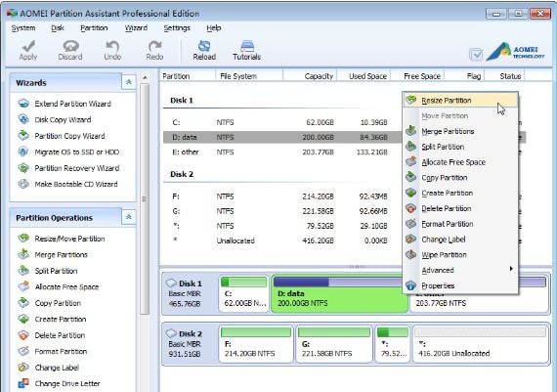
Task: Select the E: other partition row
Action: 282,152
